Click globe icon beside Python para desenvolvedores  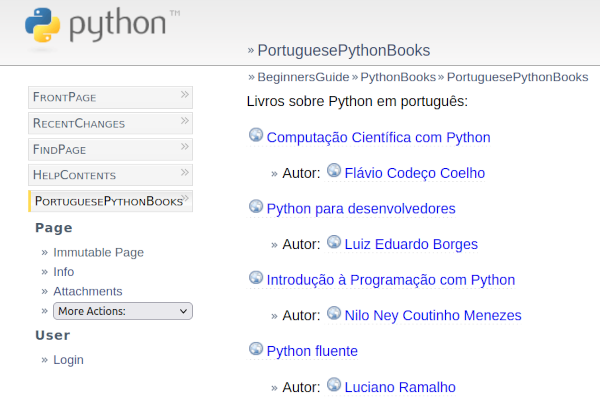coord(256,206)
